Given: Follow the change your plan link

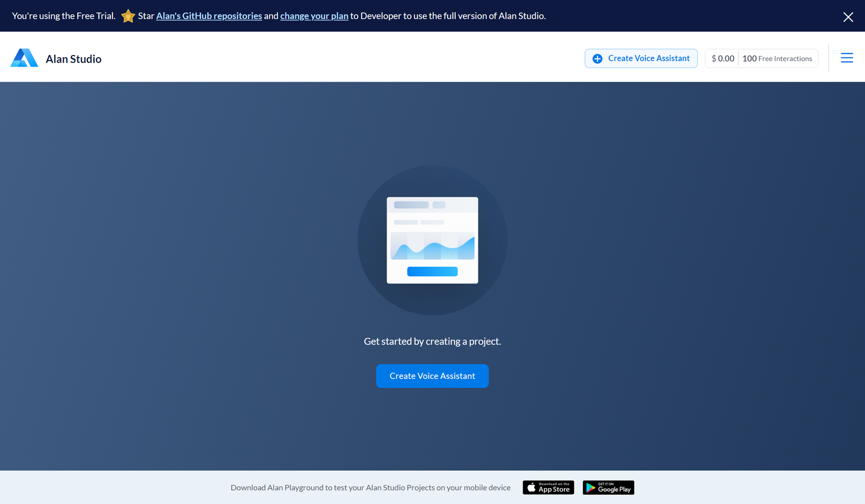Looking at the screenshot, I should tap(314, 16).
